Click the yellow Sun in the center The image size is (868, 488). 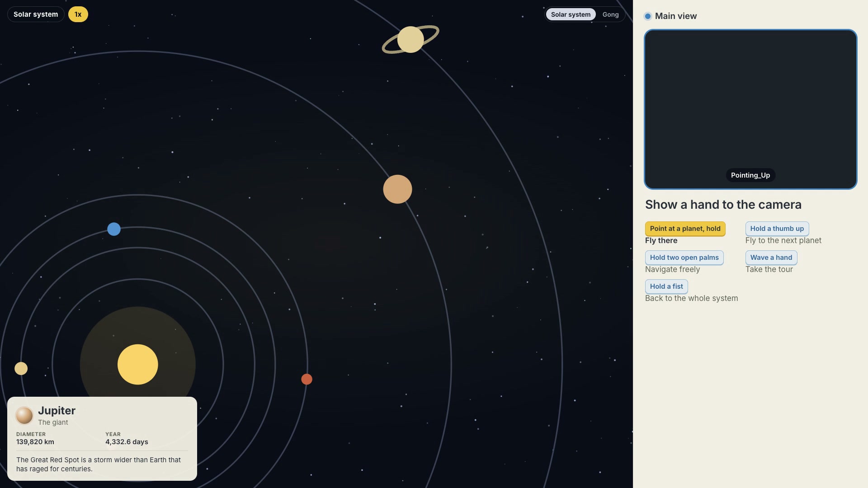pyautogui.click(x=137, y=365)
